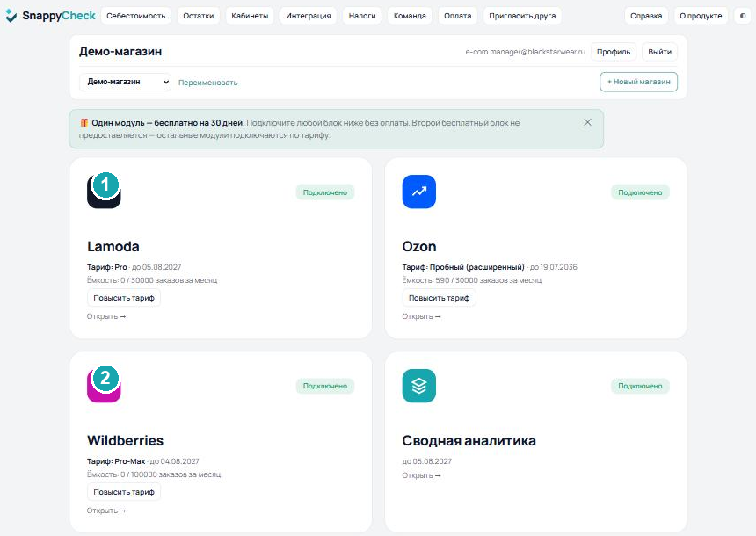Follow the Открыть link under Wildberries
Image resolution: width=756 pixels, height=536 pixels.
coord(106,511)
